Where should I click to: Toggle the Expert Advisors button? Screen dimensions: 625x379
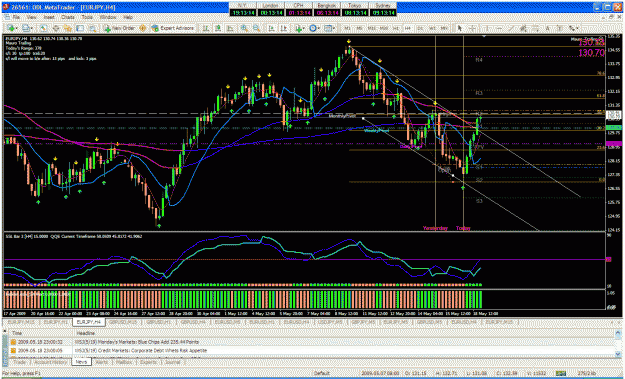point(173,28)
